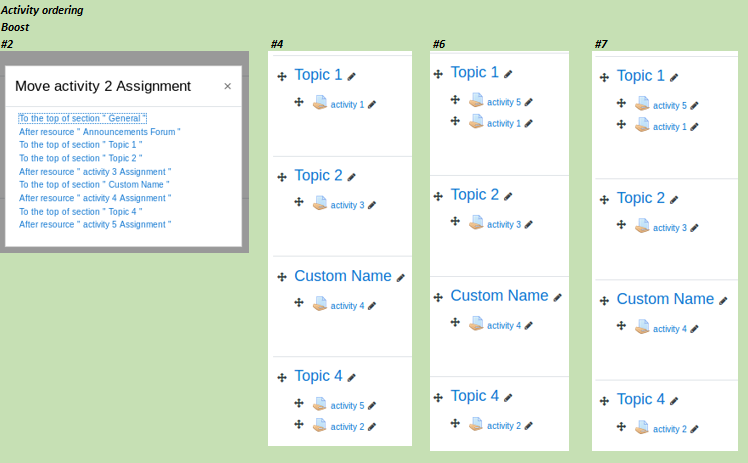The height and width of the screenshot is (463, 748).
Task: Open activity 5 link in panel #4
Action: pyautogui.click(x=347, y=406)
